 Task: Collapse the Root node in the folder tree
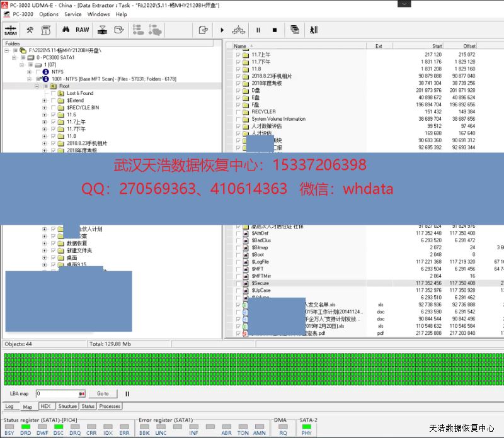(x=37, y=86)
